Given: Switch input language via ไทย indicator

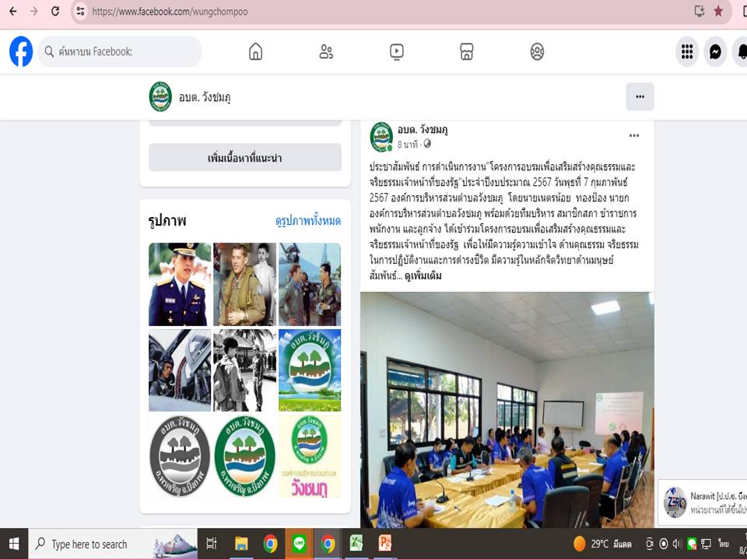Looking at the screenshot, I should coord(724,544).
